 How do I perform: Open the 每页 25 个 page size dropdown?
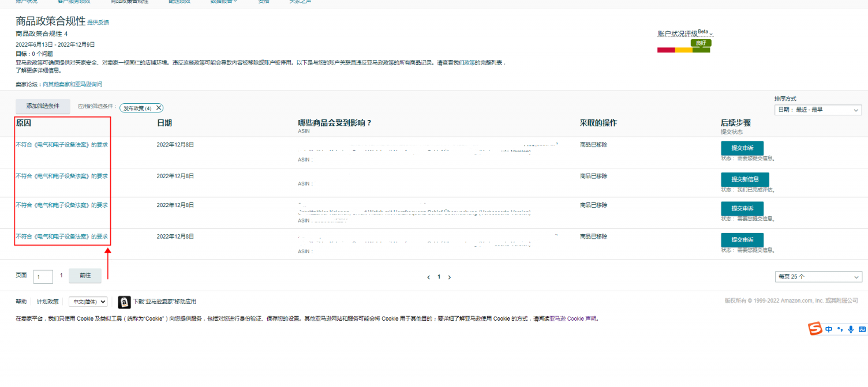point(818,277)
